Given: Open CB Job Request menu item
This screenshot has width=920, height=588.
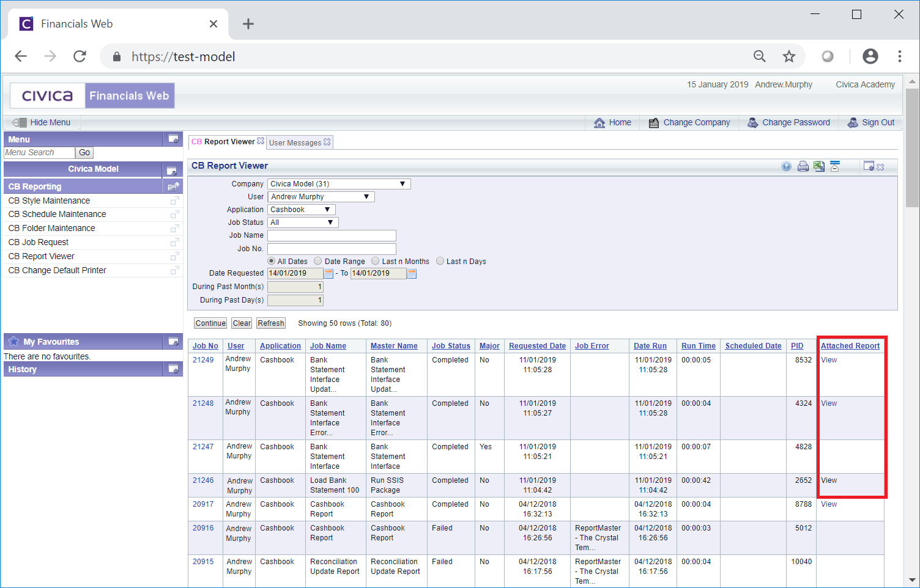Looking at the screenshot, I should (38, 242).
